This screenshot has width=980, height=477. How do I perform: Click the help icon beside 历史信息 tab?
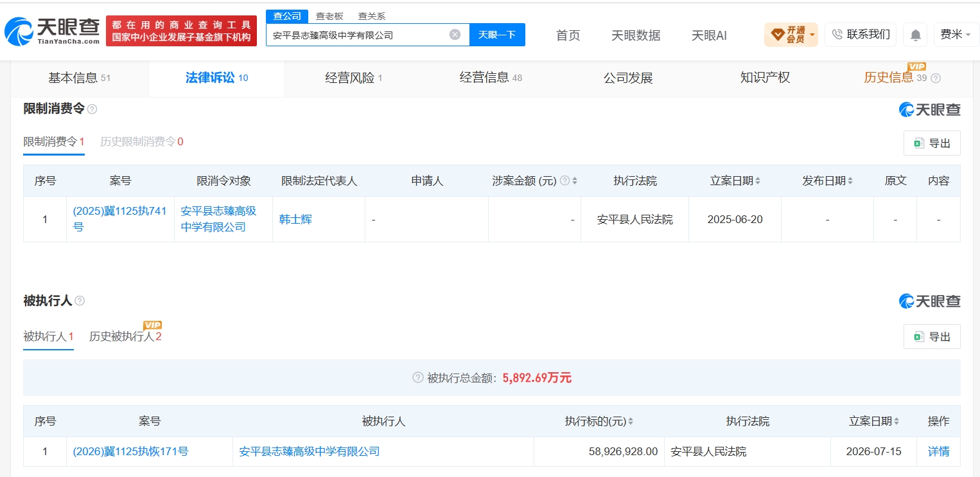[x=936, y=78]
